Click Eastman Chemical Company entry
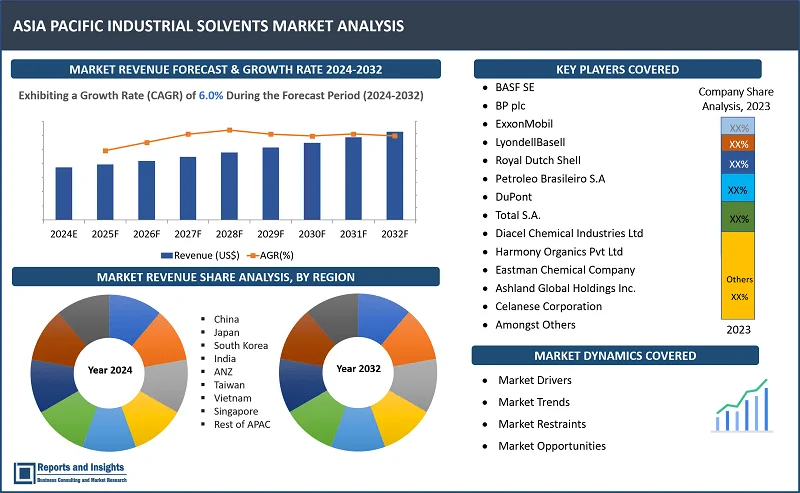 point(565,270)
